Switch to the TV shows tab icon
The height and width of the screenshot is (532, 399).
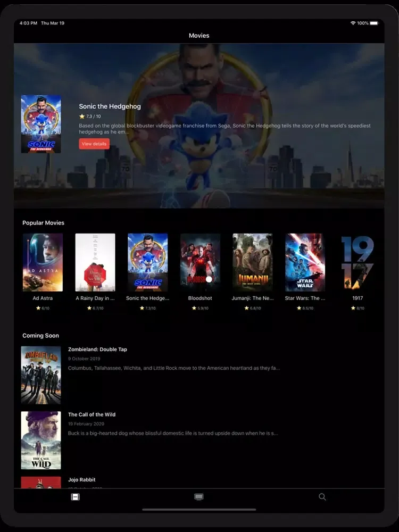[x=199, y=497]
